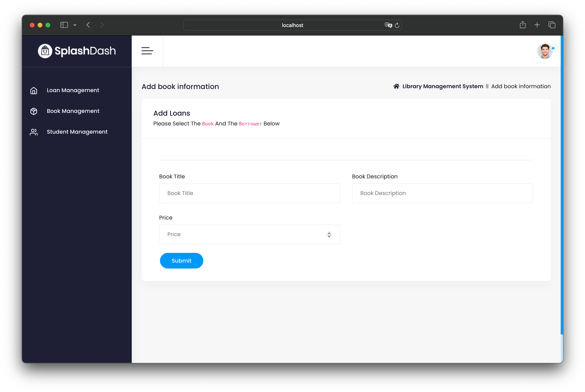Viewport: 585px width, 392px height.
Task: Click the Add book information breadcrumb link
Action: coord(521,86)
